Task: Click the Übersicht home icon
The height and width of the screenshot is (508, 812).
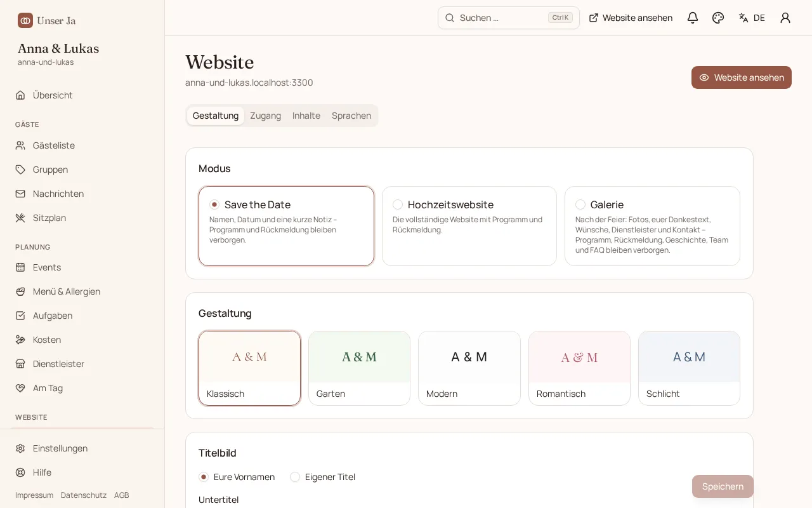Action: click(x=20, y=95)
